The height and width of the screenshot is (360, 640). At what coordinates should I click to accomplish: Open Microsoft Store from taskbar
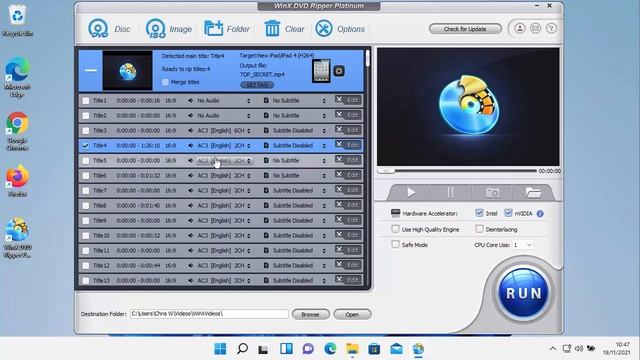374,349
